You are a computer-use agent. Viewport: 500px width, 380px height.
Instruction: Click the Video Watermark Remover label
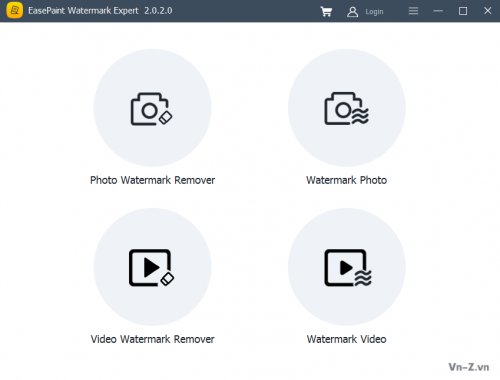153,339
